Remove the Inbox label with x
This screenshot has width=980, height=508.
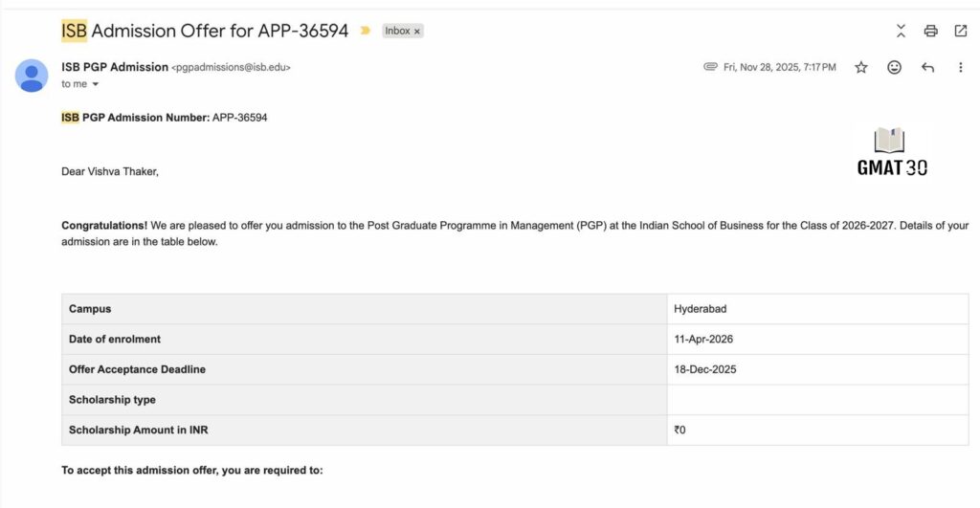coord(417,32)
